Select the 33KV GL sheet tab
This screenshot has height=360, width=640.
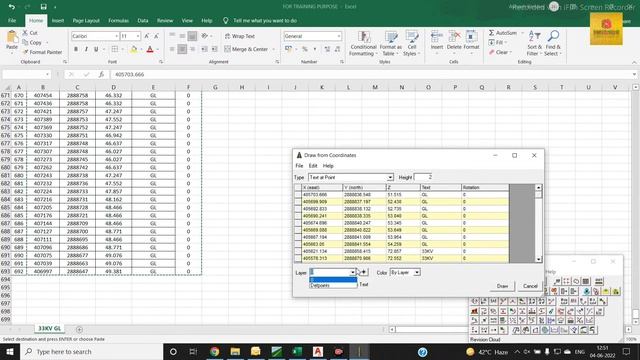49,329
